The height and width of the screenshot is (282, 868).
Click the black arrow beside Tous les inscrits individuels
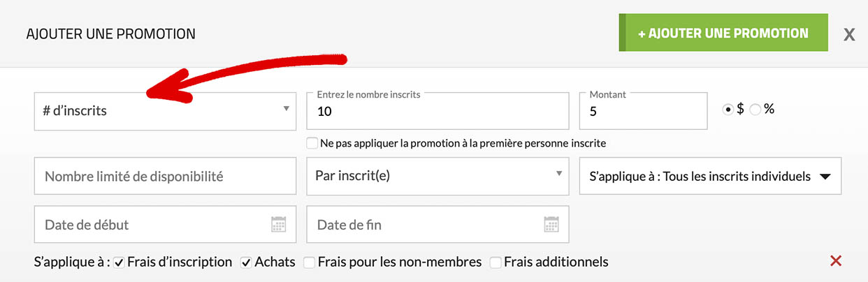click(x=825, y=177)
